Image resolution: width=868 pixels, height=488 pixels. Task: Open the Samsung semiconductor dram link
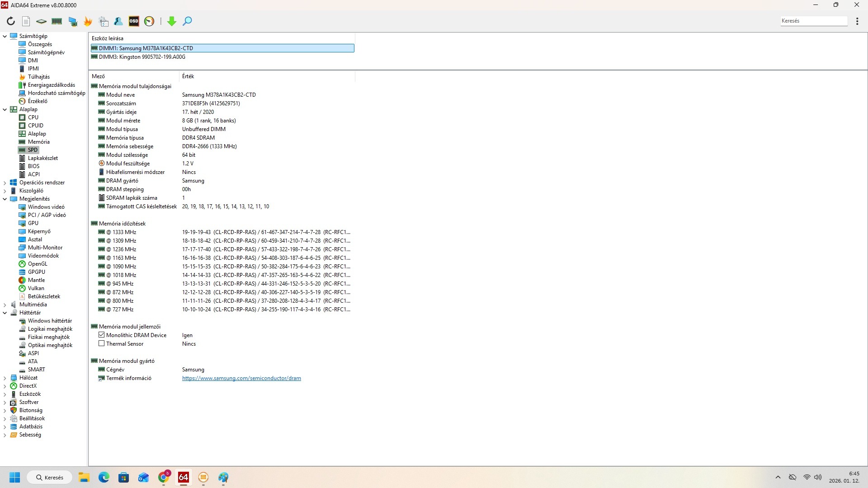point(241,378)
